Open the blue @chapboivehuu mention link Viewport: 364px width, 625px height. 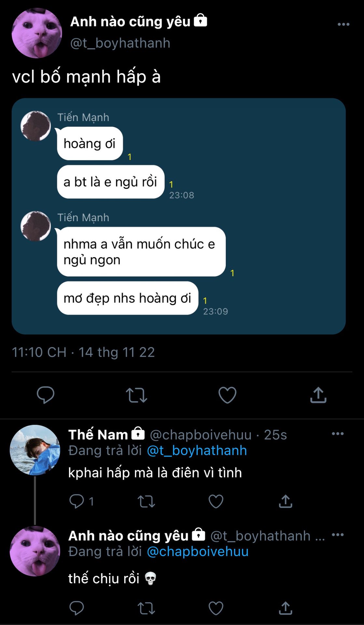pos(198,551)
